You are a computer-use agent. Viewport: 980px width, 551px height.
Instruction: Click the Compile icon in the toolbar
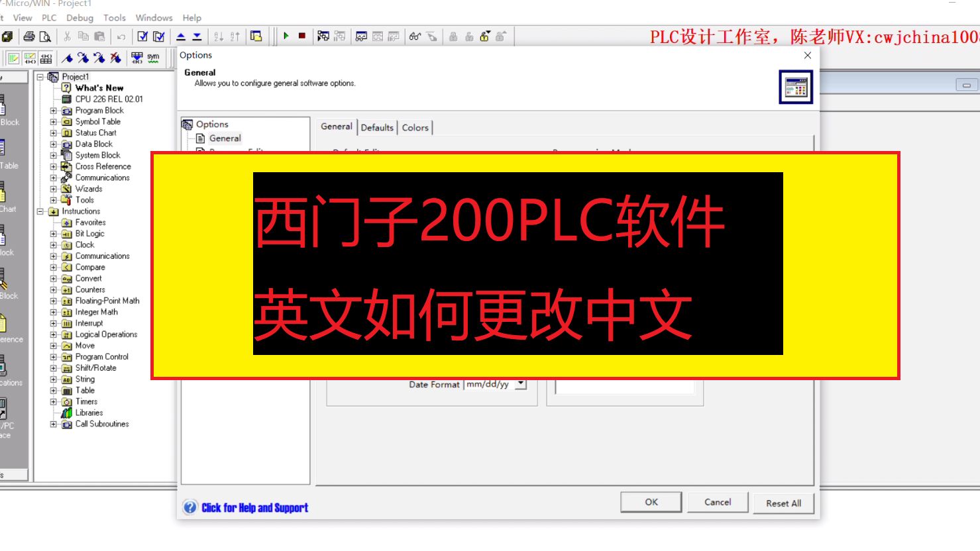[142, 36]
